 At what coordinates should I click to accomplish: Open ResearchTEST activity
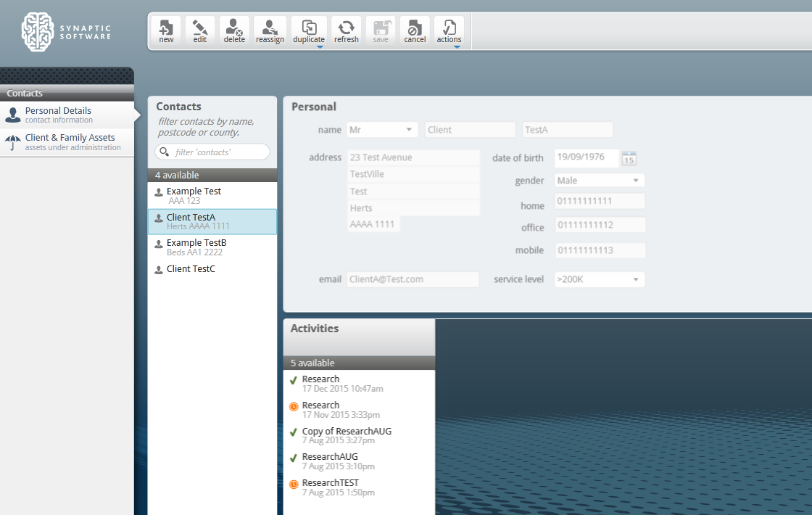point(360,487)
